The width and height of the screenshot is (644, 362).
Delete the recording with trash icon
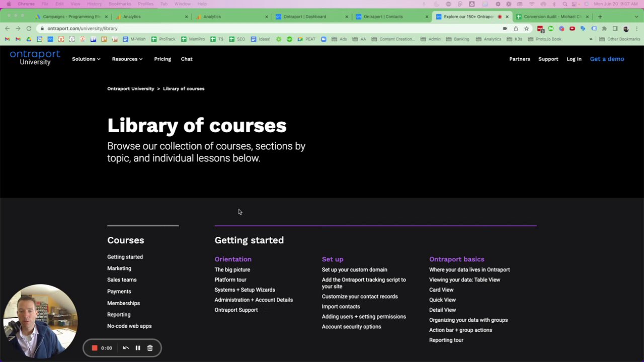pos(150,348)
